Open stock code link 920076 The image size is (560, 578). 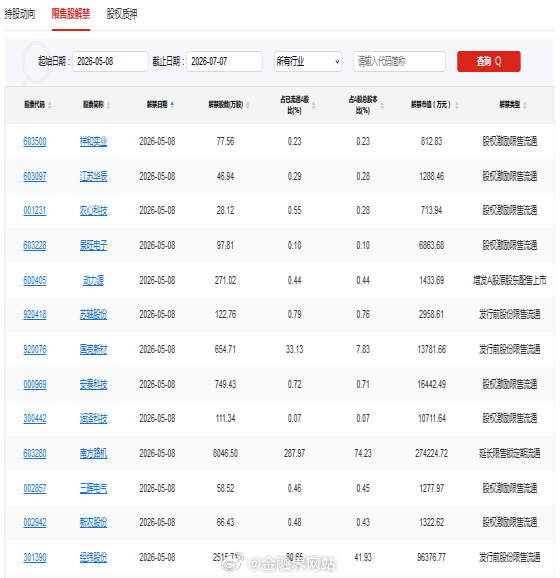(x=35, y=349)
